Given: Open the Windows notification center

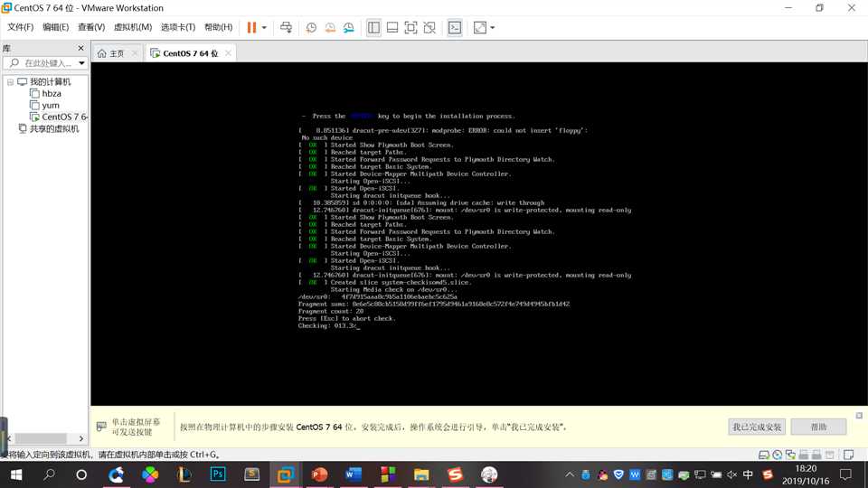Looking at the screenshot, I should (x=845, y=474).
